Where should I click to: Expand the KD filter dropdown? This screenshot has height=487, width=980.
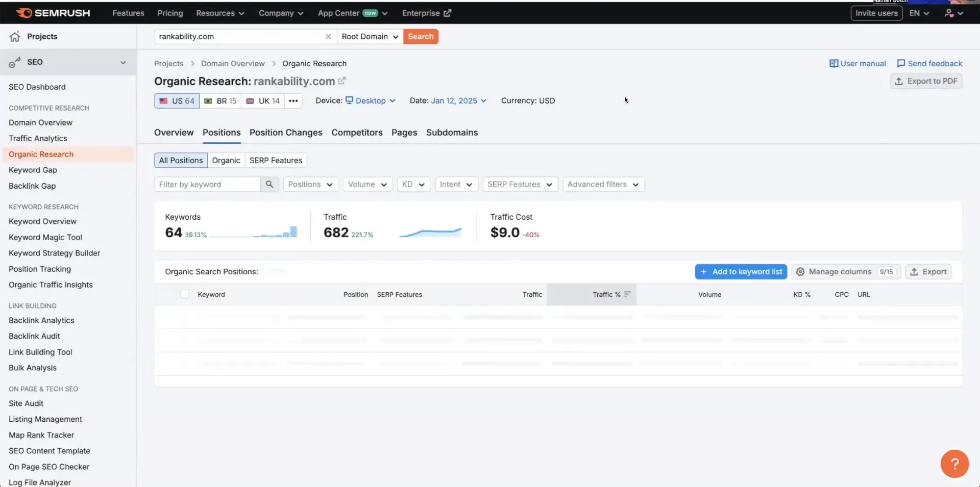(x=413, y=184)
